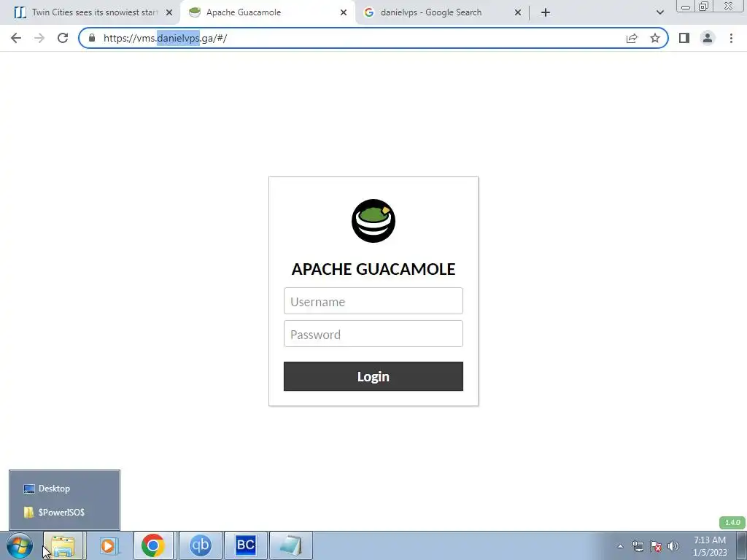The height and width of the screenshot is (560, 747).
Task: Close the danielvps Google Search tab
Action: point(518,12)
